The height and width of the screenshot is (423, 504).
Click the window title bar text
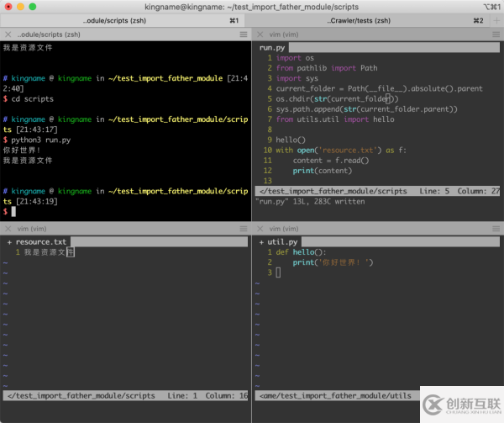click(x=252, y=7)
